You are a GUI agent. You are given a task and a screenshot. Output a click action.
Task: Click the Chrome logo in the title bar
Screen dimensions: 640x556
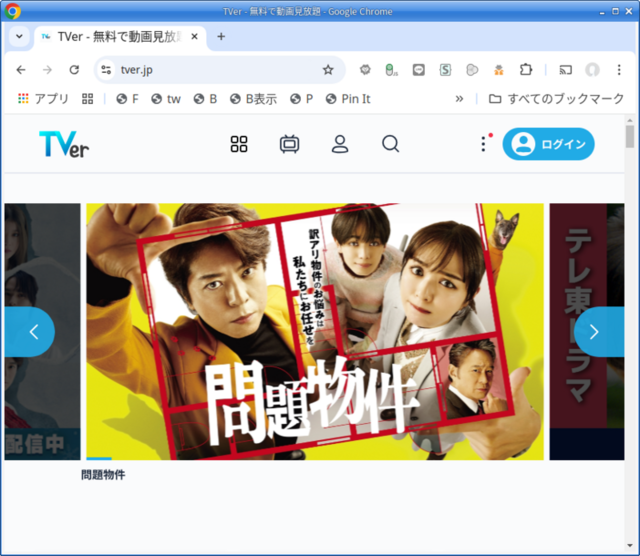tap(12, 11)
